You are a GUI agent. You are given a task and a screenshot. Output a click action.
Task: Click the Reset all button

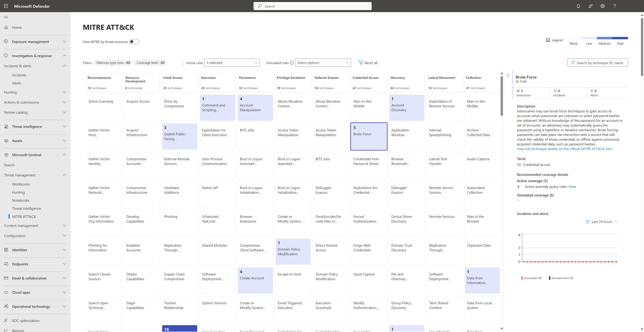(368, 63)
